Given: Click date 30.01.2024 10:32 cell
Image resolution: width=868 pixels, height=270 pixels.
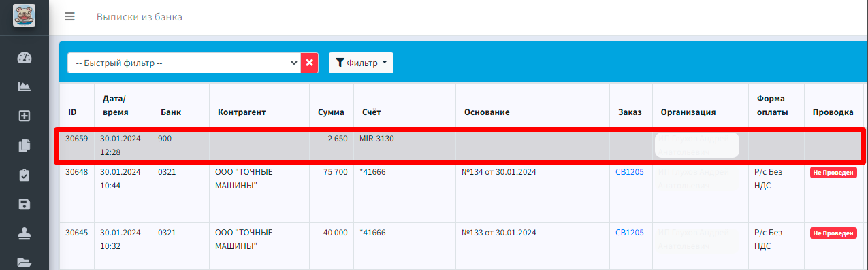Looking at the screenshot, I should (x=120, y=239).
